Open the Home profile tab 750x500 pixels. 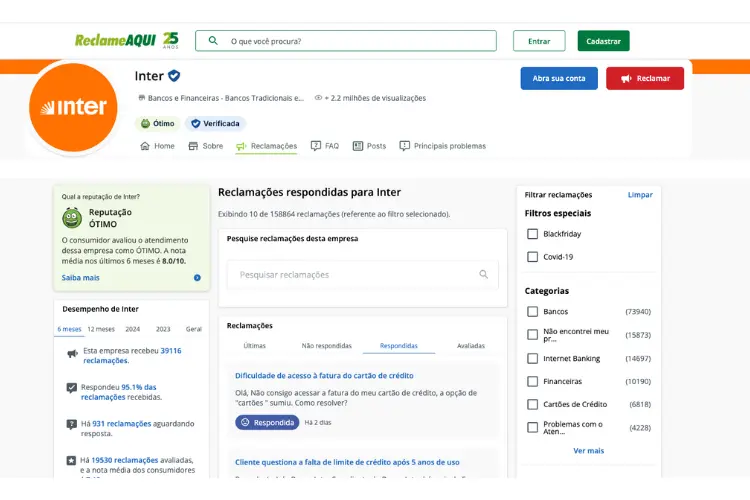click(157, 146)
